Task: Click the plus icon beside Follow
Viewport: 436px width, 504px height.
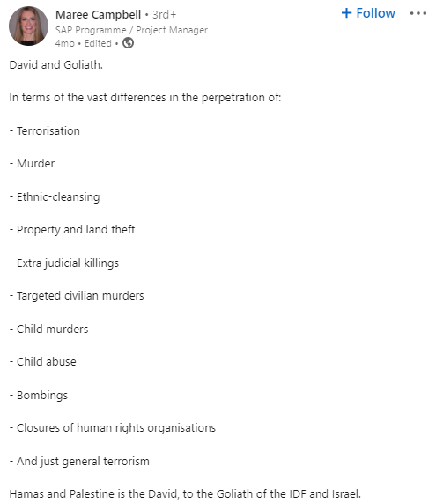Action: 346,13
